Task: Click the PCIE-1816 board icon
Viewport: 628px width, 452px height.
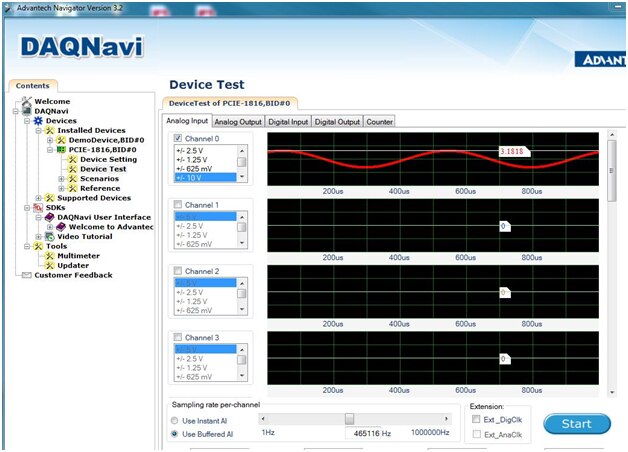Action: point(61,149)
